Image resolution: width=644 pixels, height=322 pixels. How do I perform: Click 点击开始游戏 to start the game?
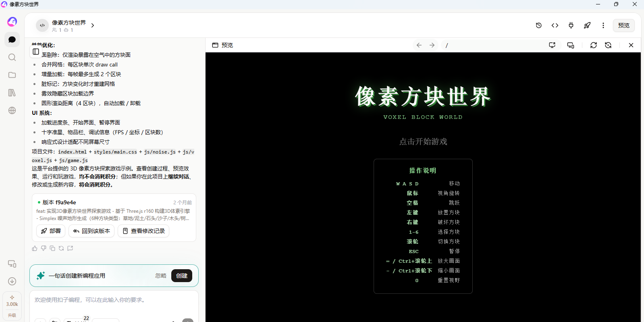tap(423, 141)
